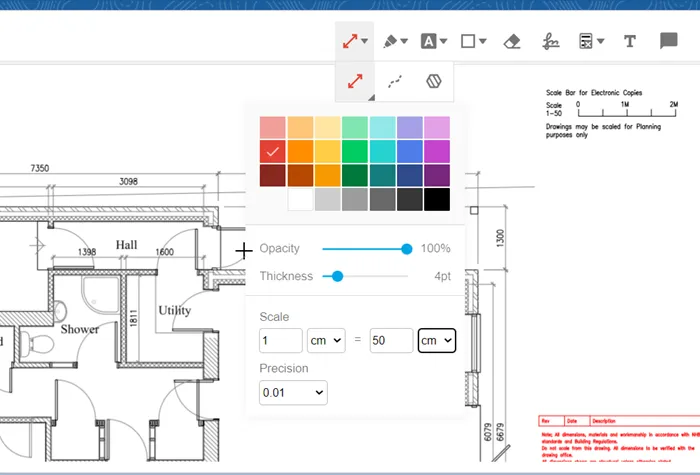
Task: Click the 'Shower' room label on plan
Action: 79,329
